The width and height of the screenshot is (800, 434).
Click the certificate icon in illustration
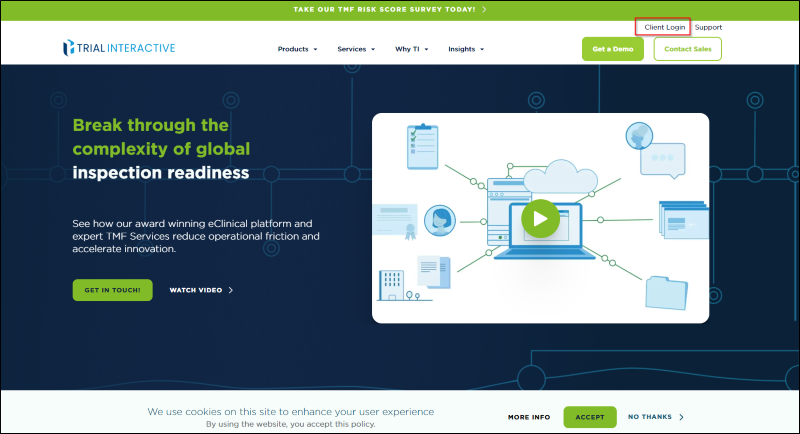(x=394, y=221)
